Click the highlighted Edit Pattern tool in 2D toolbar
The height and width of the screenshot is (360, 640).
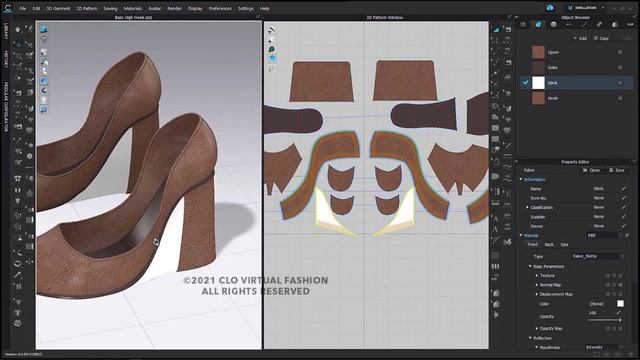click(x=496, y=29)
